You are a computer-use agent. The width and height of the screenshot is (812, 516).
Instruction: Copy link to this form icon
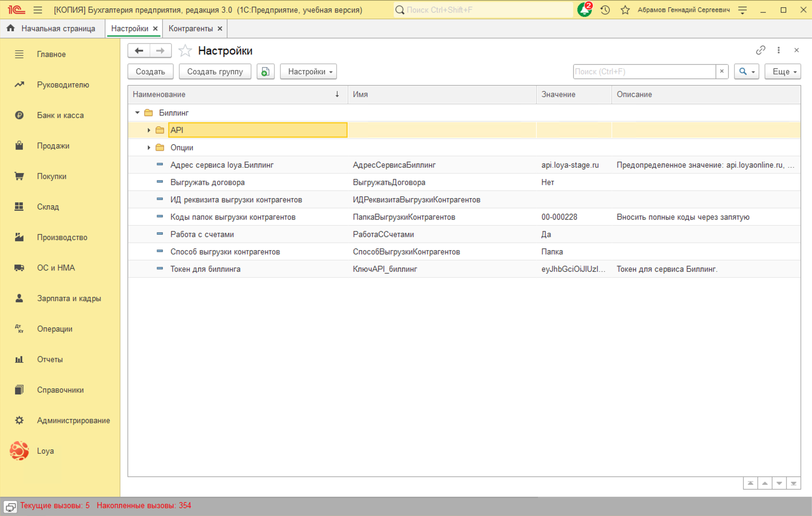(x=761, y=50)
